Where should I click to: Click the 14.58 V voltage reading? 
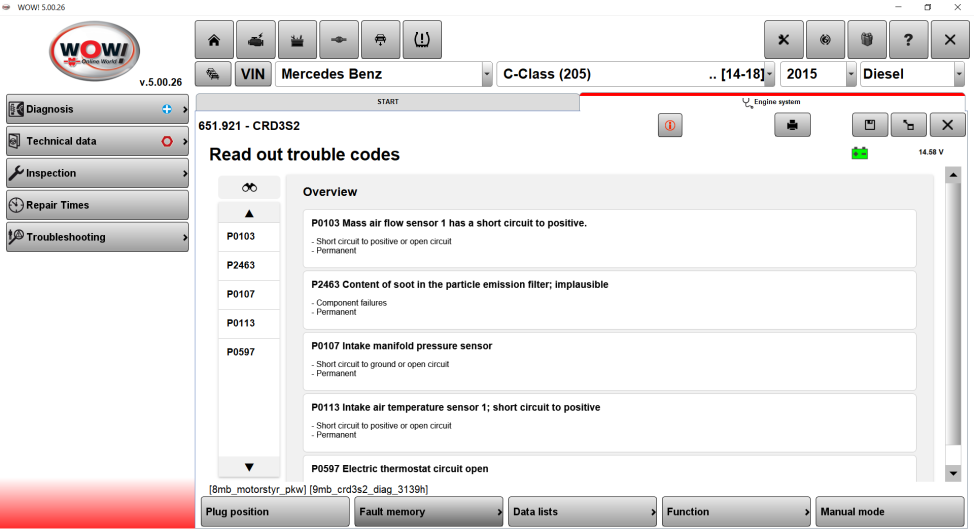(931, 152)
